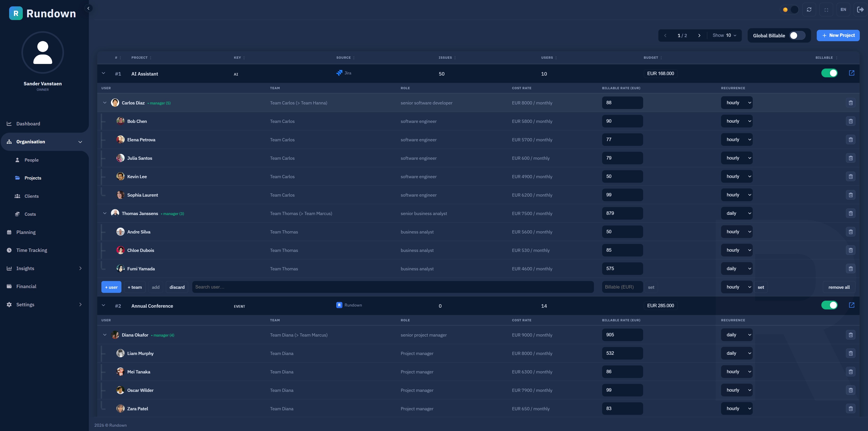Image resolution: width=868 pixels, height=431 pixels.
Task: Go to People in the sidebar
Action: [31, 160]
